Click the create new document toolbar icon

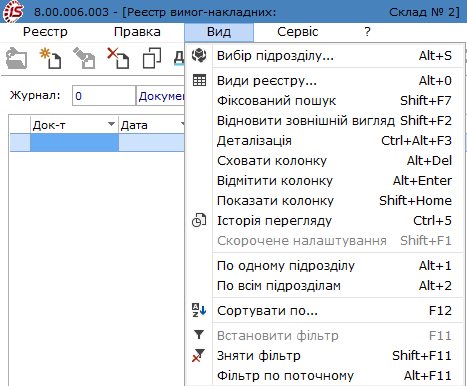[50, 58]
